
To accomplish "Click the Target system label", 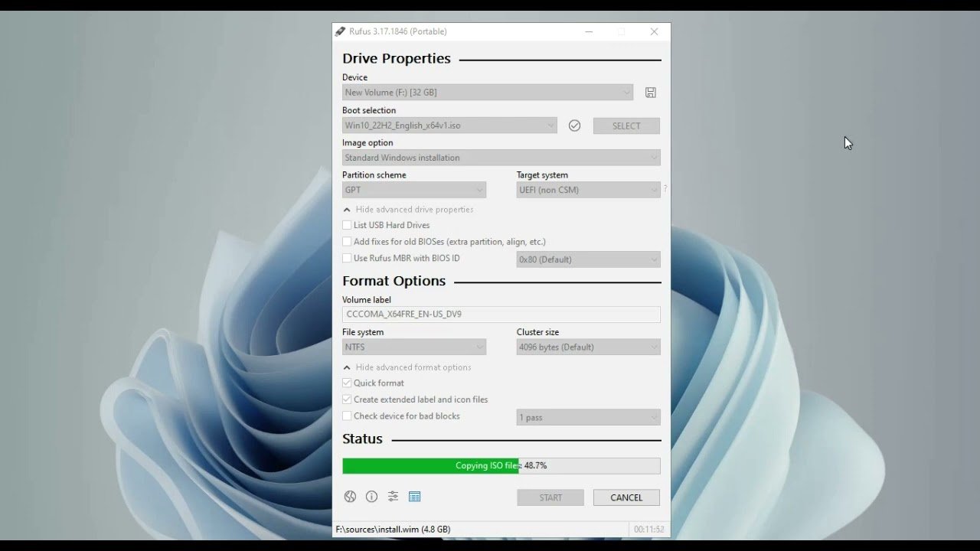I will coord(543,175).
